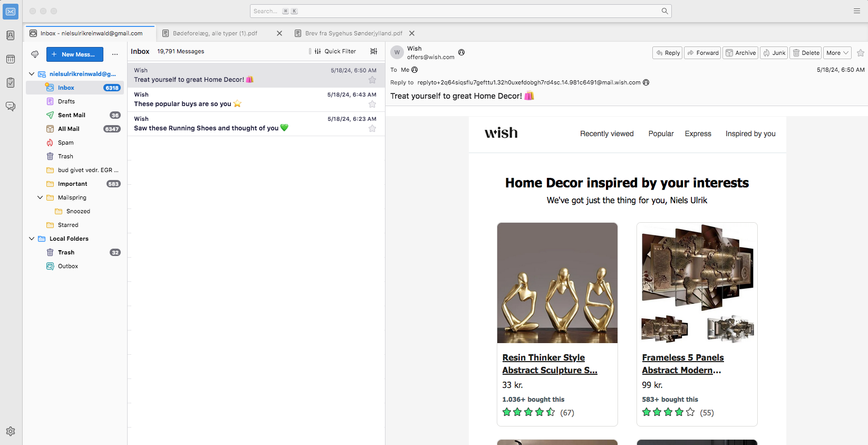Open the Chat icon in left sidebar

[11, 107]
